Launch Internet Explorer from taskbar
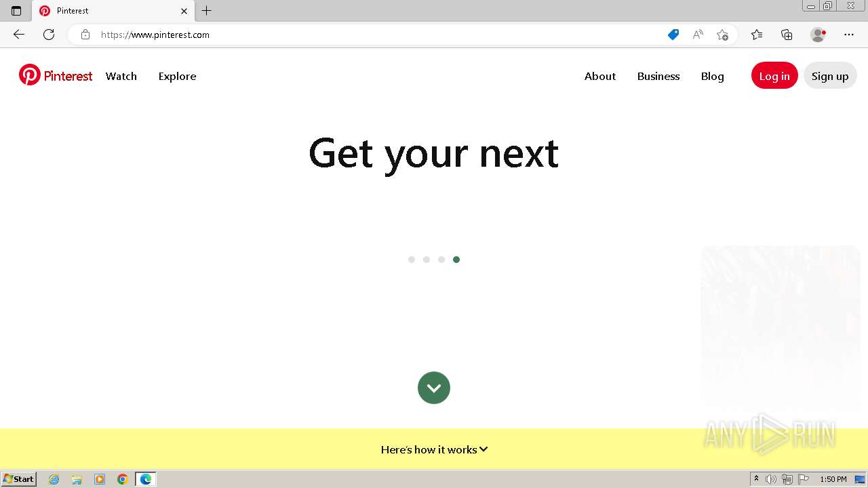868x488 pixels. [54, 479]
